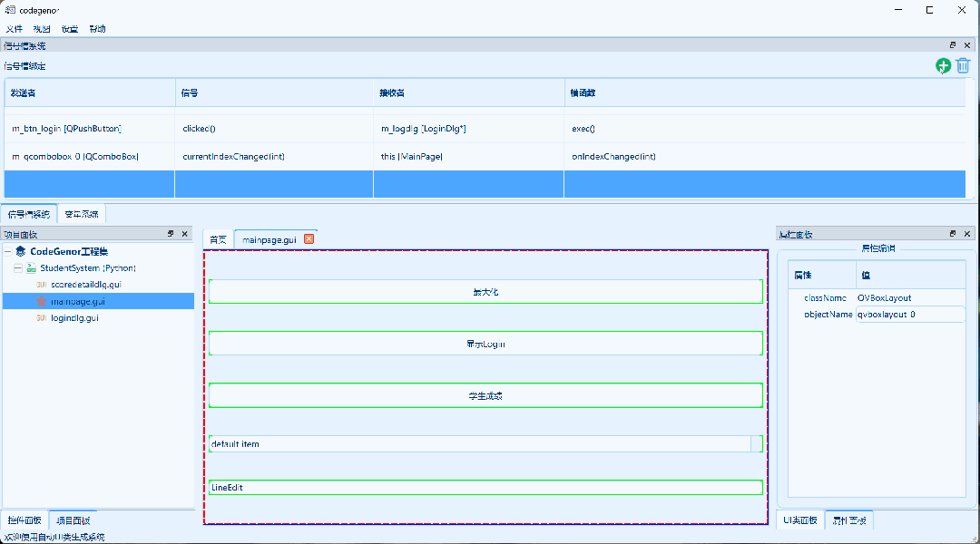Float the signal-slot system dock panel
This screenshot has width=980, height=544.
click(x=953, y=45)
